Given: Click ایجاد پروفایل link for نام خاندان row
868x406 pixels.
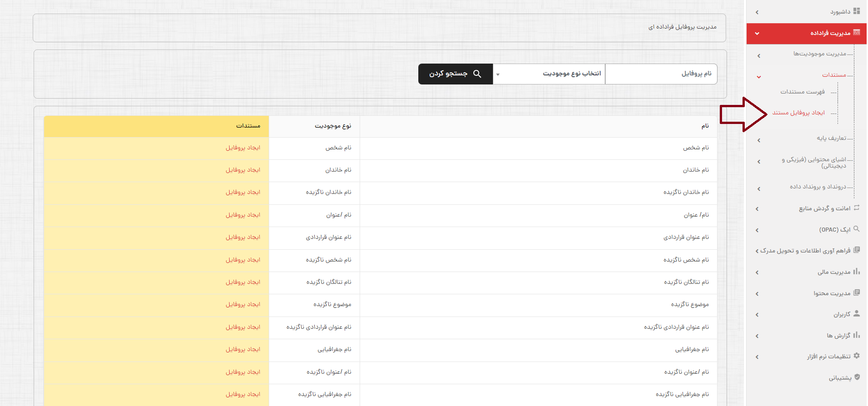Looking at the screenshot, I should click(243, 170).
